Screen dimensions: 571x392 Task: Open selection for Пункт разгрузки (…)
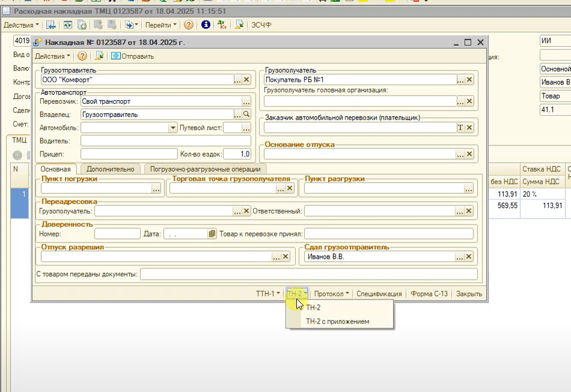(x=469, y=188)
